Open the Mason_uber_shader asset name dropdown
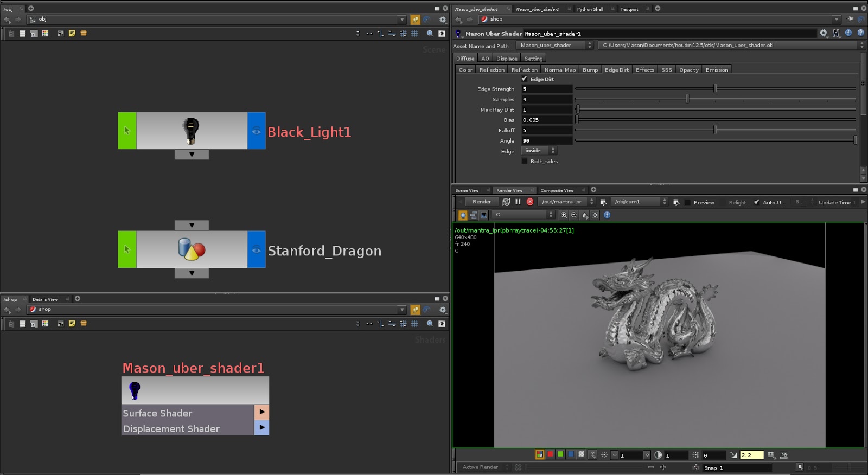The width and height of the screenshot is (868, 475). click(x=554, y=46)
